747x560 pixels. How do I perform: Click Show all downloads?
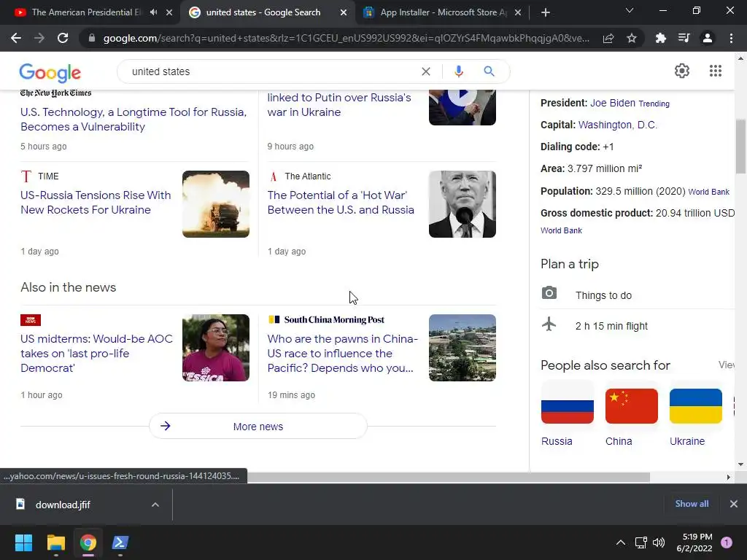point(692,504)
